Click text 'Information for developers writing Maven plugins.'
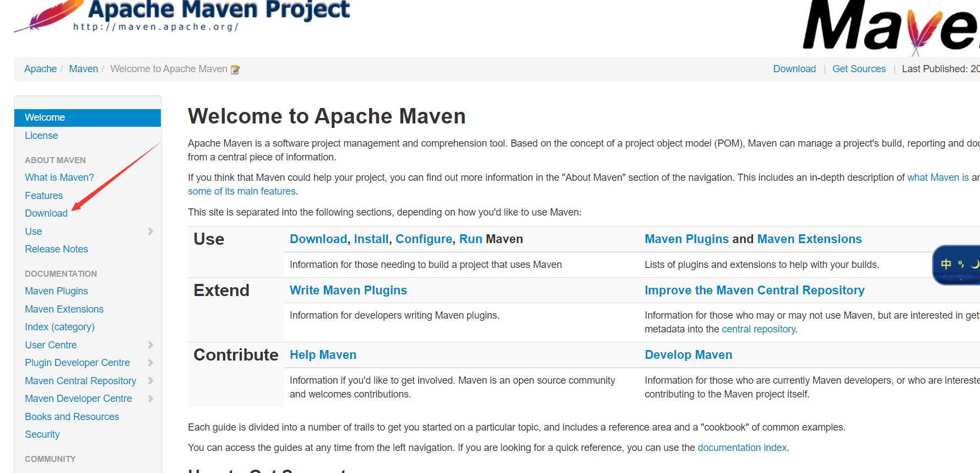 pyautogui.click(x=394, y=315)
